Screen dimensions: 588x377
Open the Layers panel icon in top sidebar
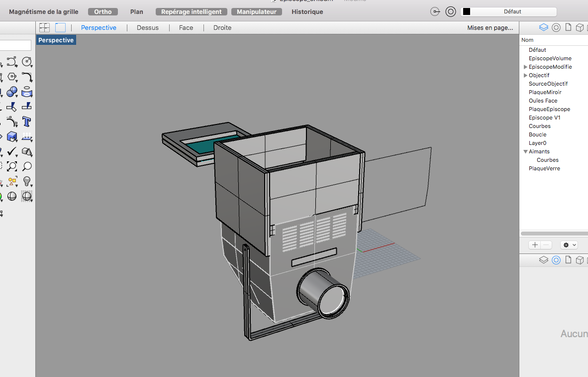point(543,27)
